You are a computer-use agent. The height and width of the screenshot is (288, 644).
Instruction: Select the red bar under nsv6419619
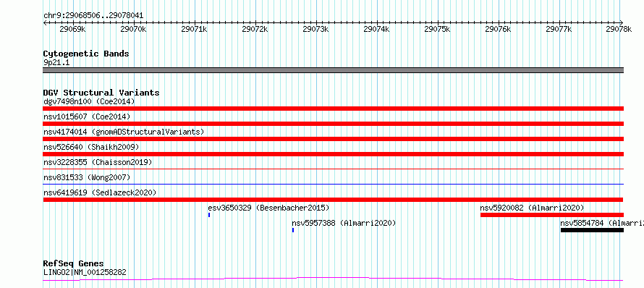334,200
